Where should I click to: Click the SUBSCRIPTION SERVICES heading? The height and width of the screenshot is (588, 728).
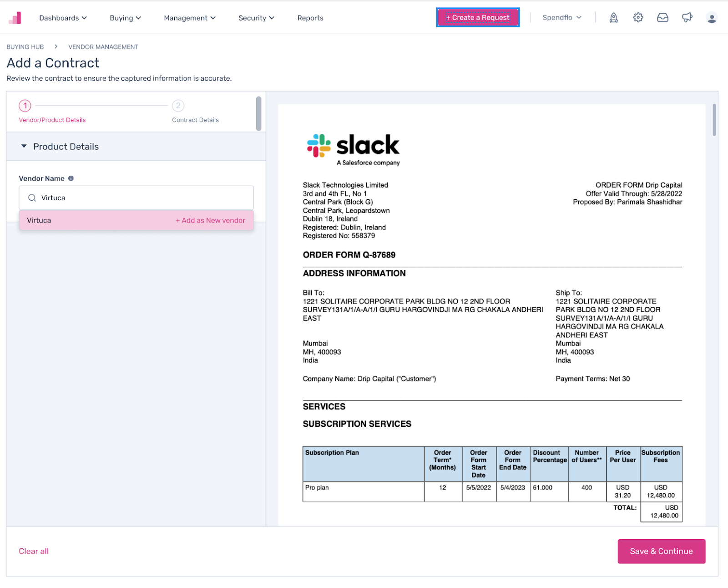[x=357, y=424]
